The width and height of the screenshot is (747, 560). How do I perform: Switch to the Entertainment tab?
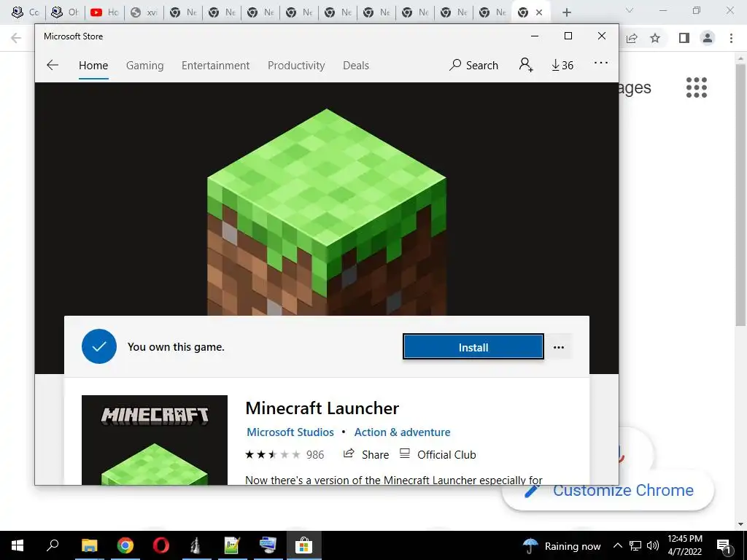point(215,65)
